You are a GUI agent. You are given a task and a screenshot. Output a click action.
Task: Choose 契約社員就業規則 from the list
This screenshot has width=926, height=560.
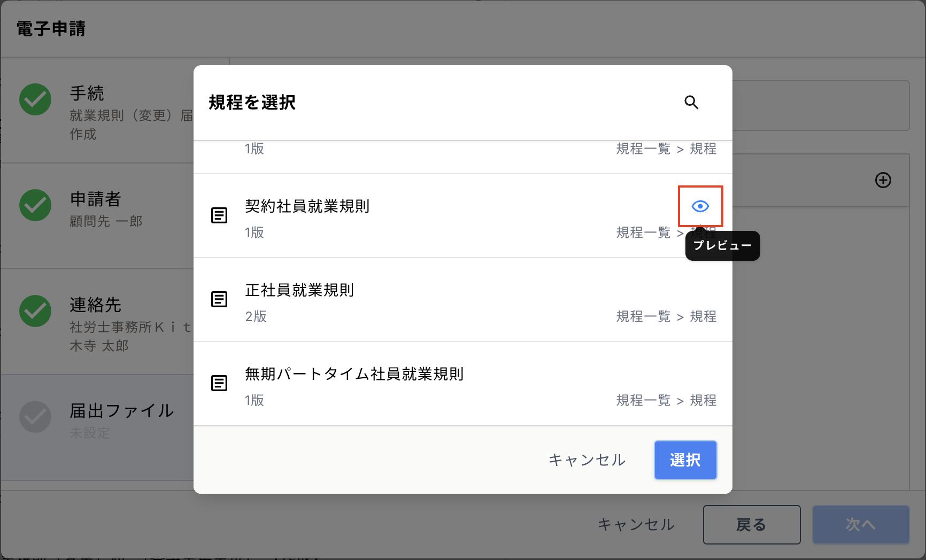pyautogui.click(x=428, y=216)
